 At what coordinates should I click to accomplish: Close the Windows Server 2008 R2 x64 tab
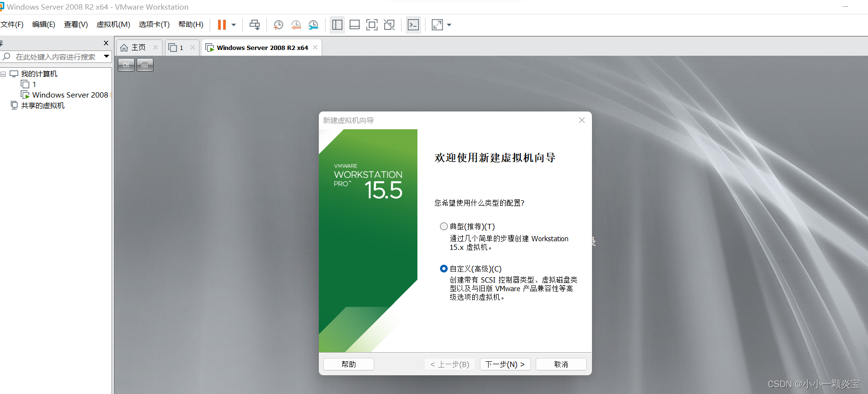pos(315,47)
